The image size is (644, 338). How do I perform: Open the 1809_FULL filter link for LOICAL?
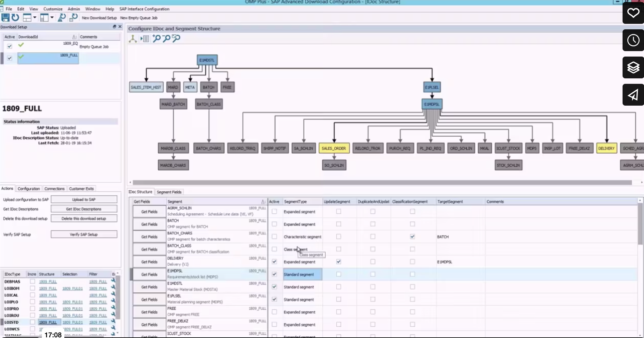[98, 295]
